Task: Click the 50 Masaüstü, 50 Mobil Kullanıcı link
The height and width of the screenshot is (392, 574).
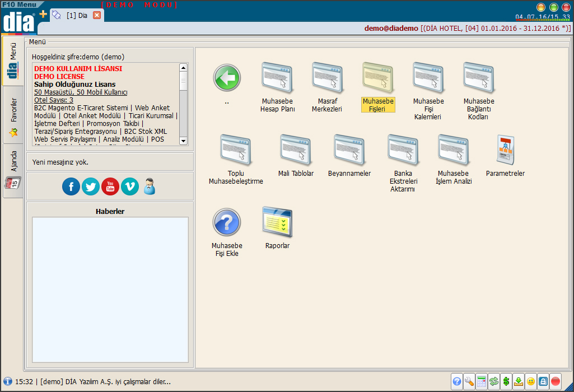Action: (81, 92)
